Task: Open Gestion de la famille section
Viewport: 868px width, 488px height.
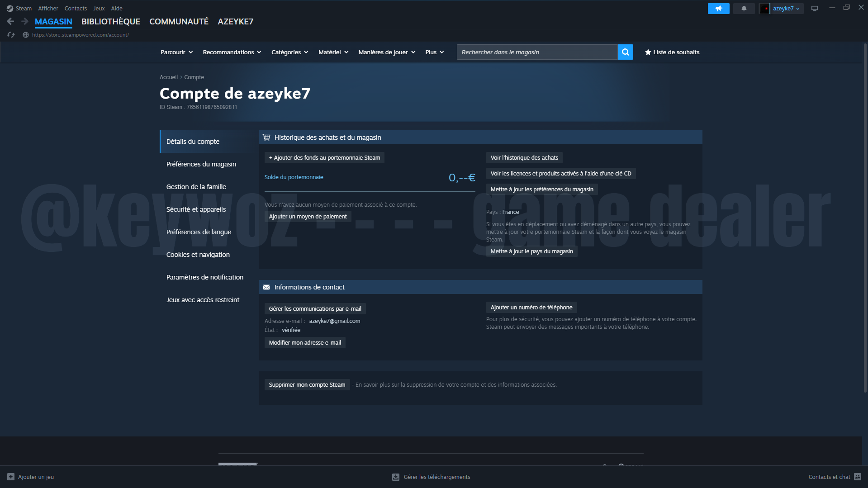Action: 196,187
